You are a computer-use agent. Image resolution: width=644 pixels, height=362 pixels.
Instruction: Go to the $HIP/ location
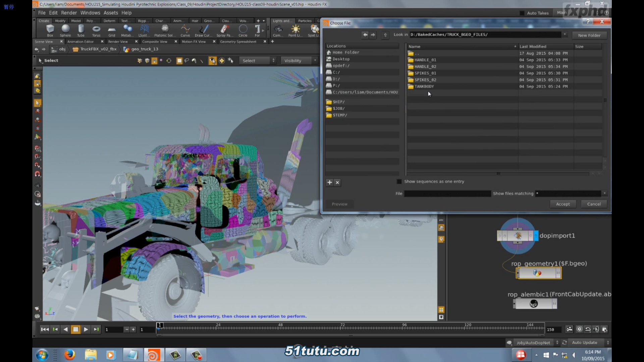[339, 102]
